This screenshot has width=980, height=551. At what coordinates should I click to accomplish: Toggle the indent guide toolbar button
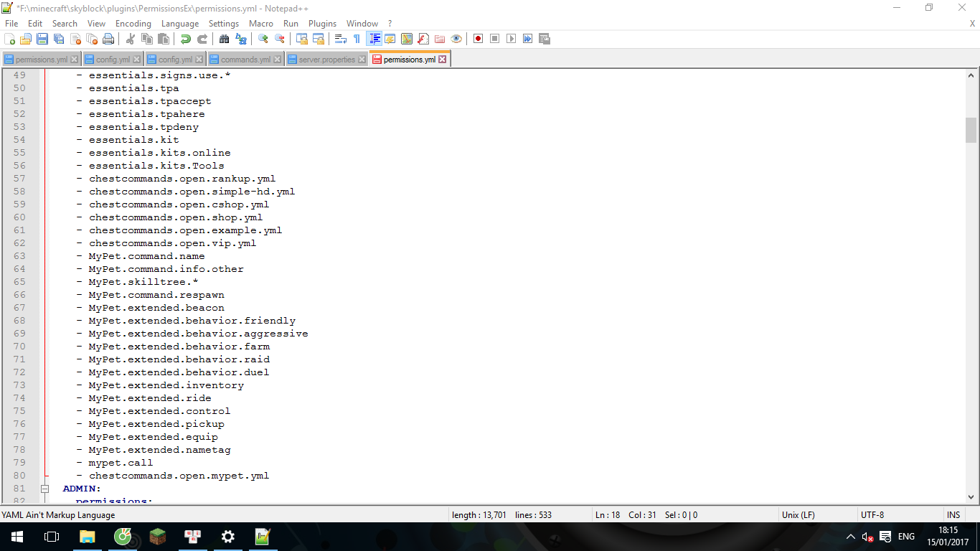coord(374,39)
